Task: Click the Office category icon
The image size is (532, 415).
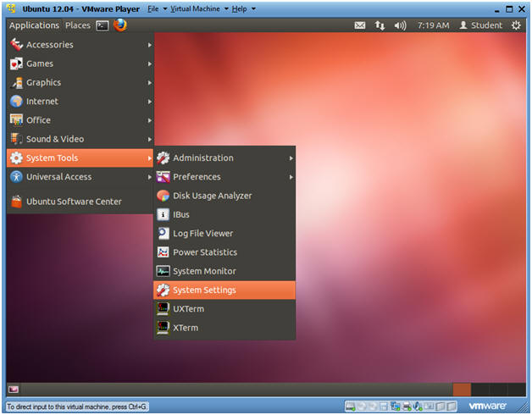Action: click(x=16, y=120)
